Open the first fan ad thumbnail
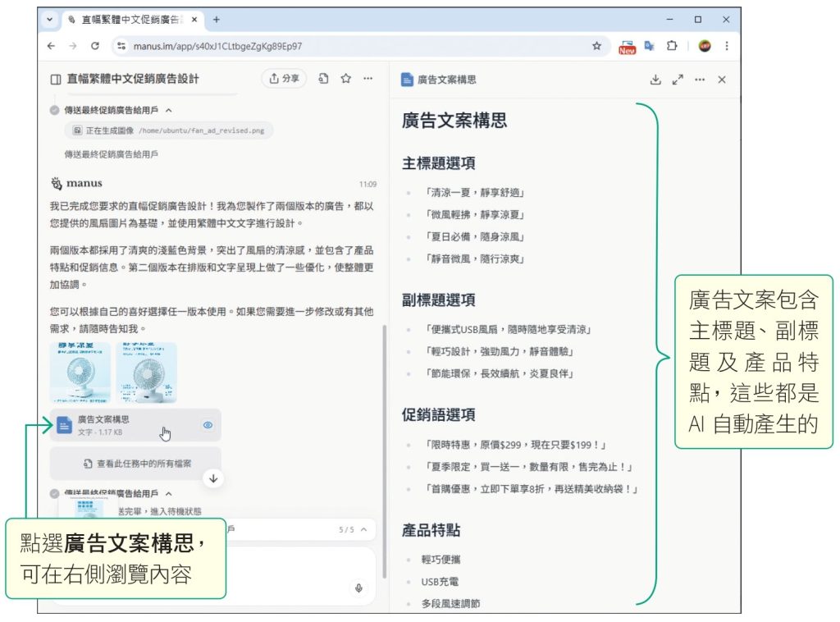Viewport: 840px width, 622px height. (80, 373)
